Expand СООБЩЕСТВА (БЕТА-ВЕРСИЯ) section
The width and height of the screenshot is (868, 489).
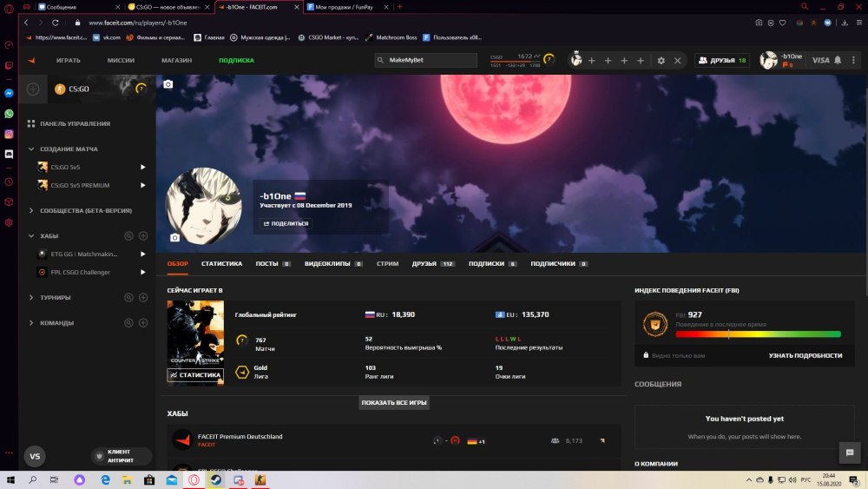(31, 210)
